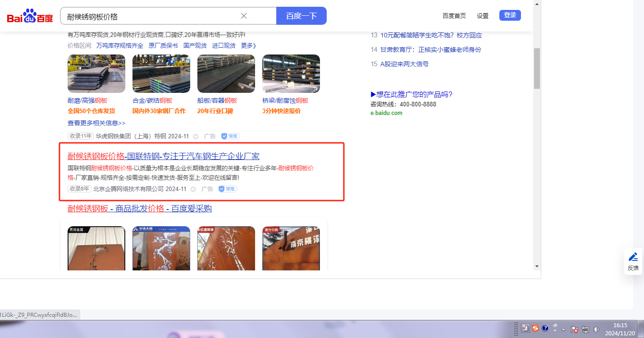
Task: Click the 收录11年 badge
Action: pyautogui.click(x=81, y=136)
